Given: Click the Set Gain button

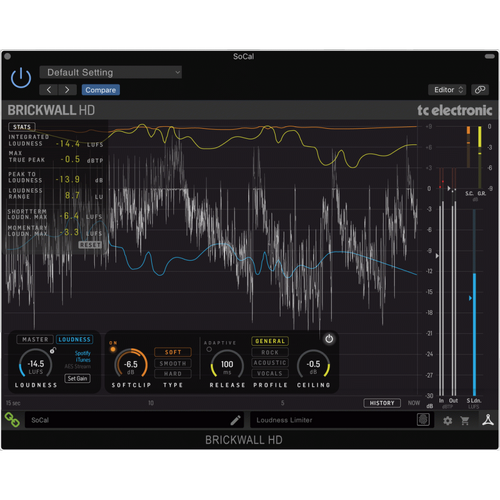Looking at the screenshot, I should point(77,378).
